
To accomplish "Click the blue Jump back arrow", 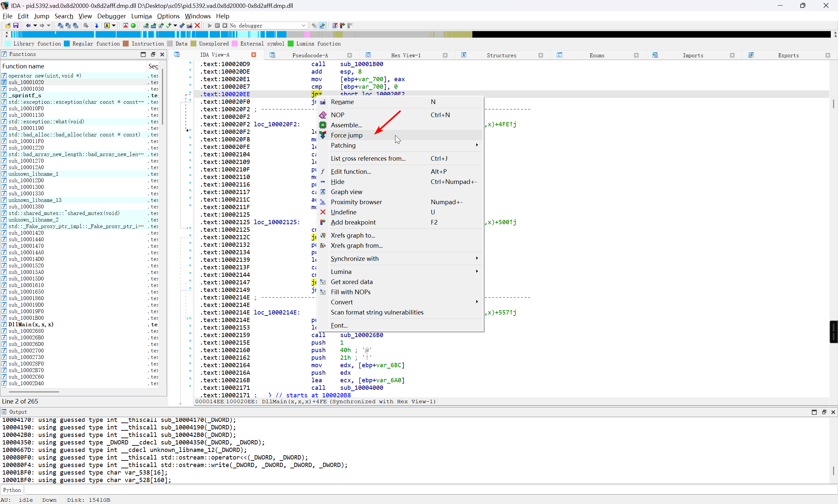I will tap(28, 26).
